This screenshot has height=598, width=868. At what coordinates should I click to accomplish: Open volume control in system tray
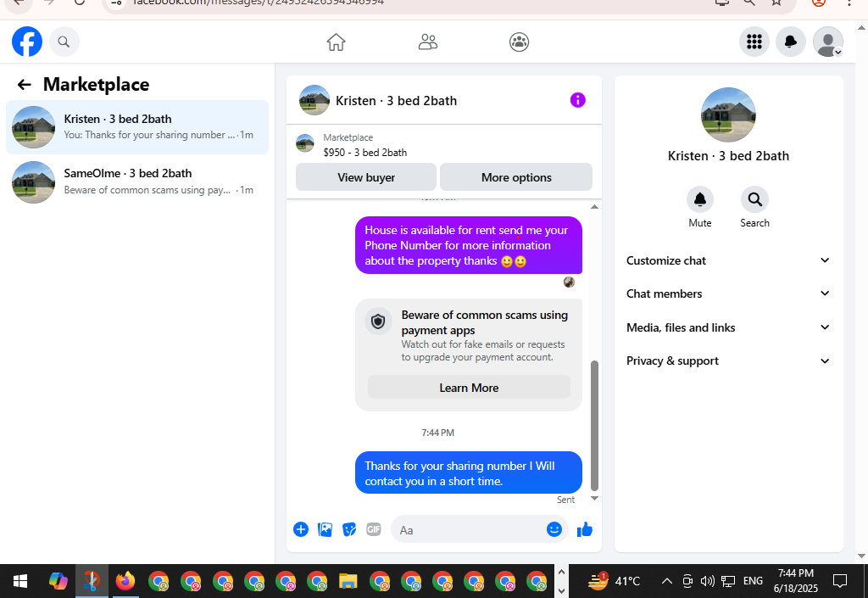coord(708,581)
